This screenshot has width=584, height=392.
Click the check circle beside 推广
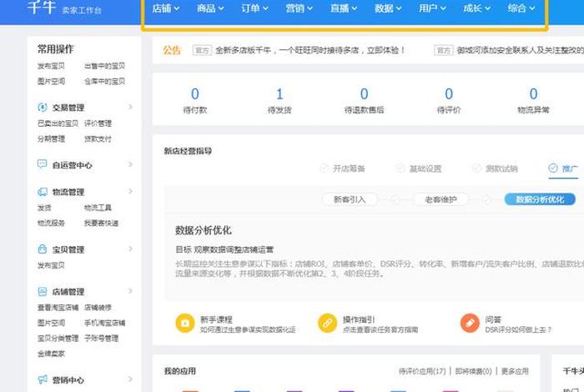coord(553,168)
